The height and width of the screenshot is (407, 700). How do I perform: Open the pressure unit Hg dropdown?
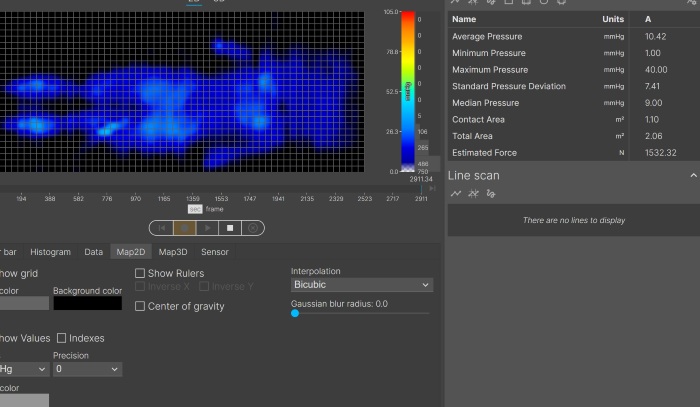coord(24,369)
